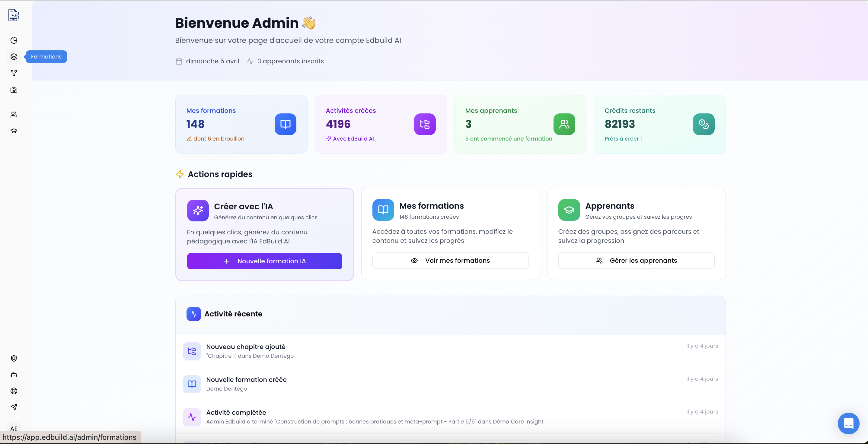Click the paper plane send icon
Screen dimensions: 868x444
14,407
